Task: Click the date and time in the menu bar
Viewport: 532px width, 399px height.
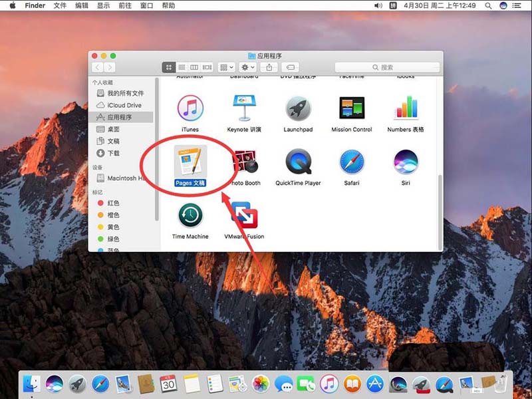Action: 440,5
